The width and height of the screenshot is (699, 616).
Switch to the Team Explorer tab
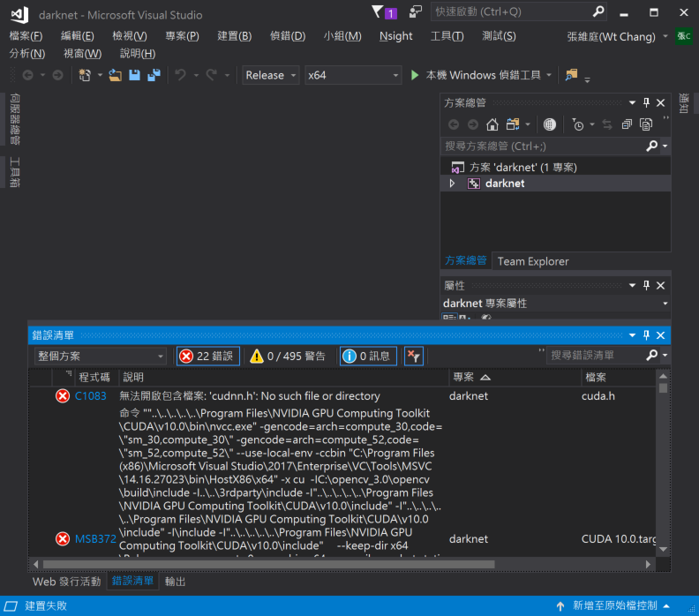coord(533,261)
